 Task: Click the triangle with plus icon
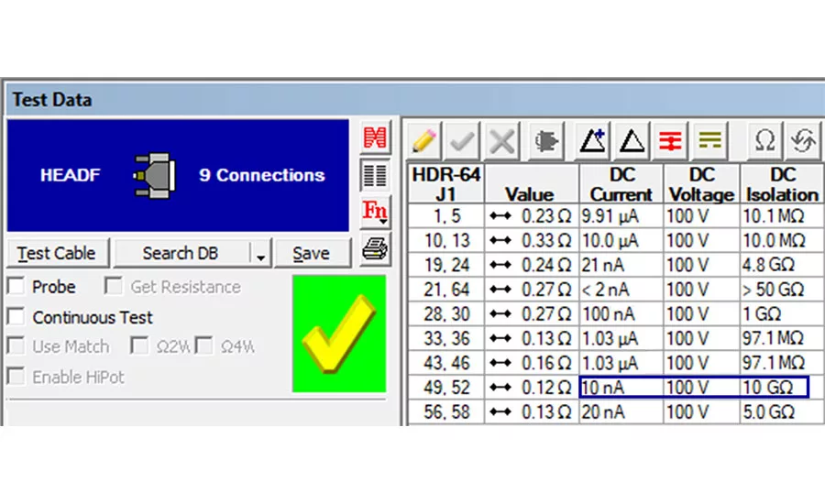592,141
